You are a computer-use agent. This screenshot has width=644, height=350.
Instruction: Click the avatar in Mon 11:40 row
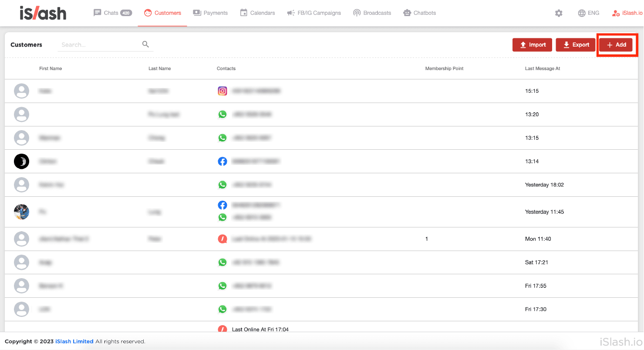22,239
